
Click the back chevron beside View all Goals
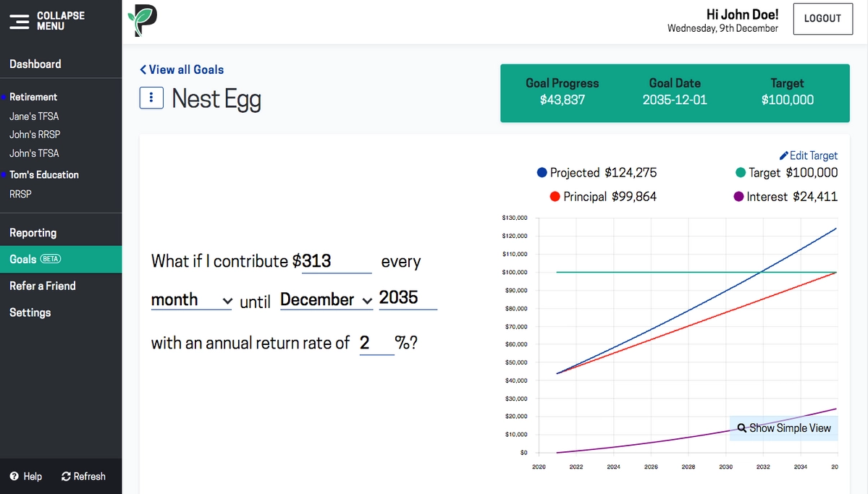[x=143, y=69]
